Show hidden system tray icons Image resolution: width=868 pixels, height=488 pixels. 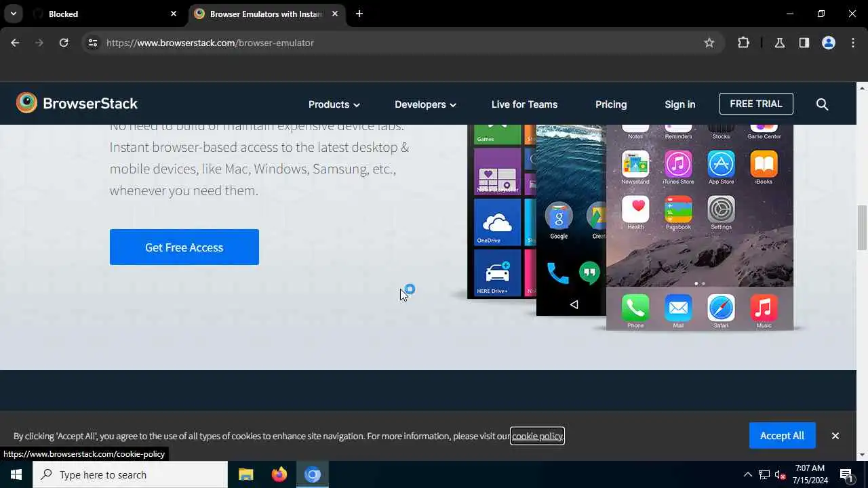[x=748, y=474]
